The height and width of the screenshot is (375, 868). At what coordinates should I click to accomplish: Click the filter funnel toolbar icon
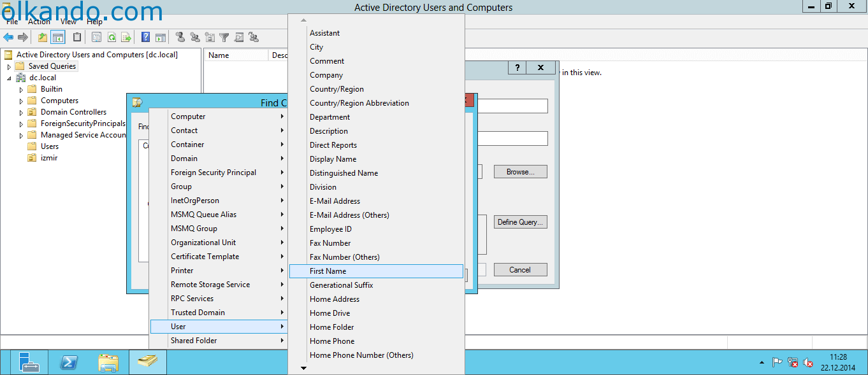(x=224, y=38)
